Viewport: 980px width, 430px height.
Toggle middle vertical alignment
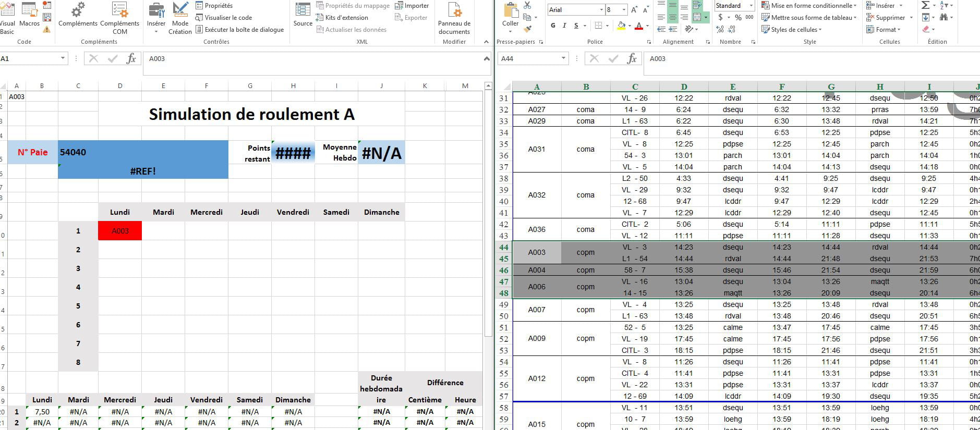672,6
